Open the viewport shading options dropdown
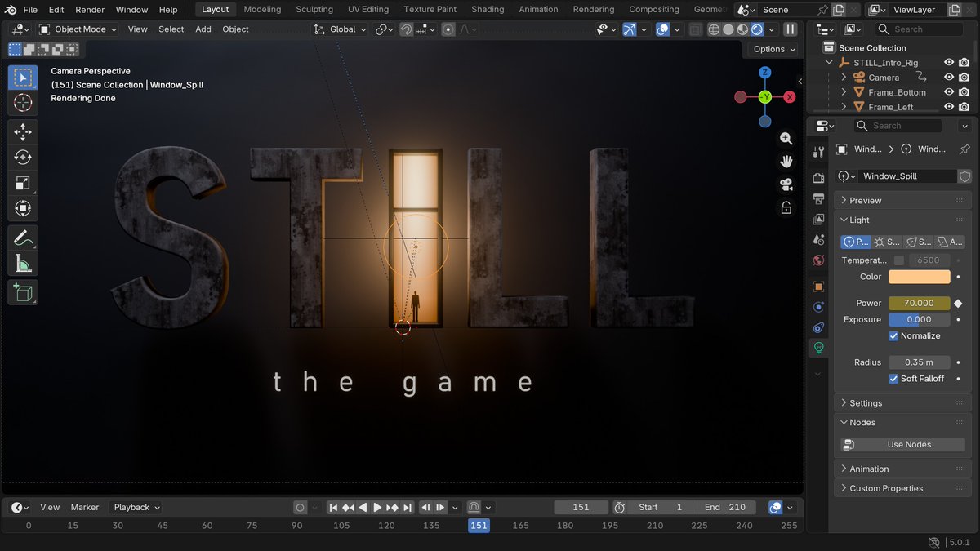 (772, 29)
